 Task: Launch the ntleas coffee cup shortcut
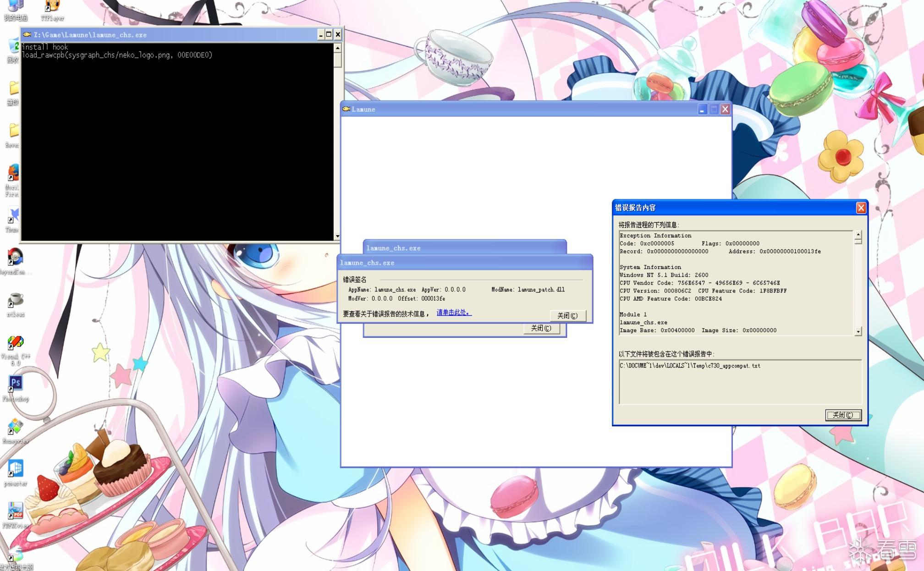[16, 300]
